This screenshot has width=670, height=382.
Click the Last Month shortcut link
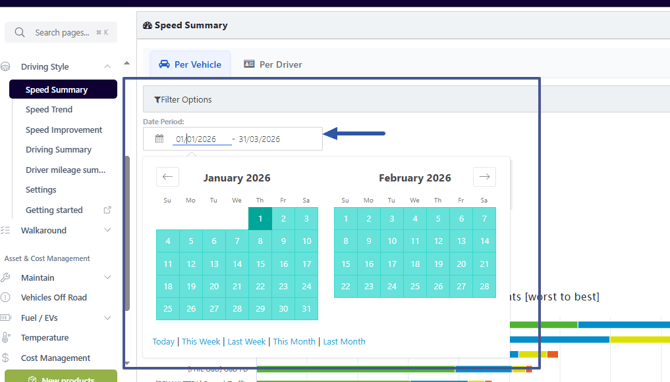point(344,341)
